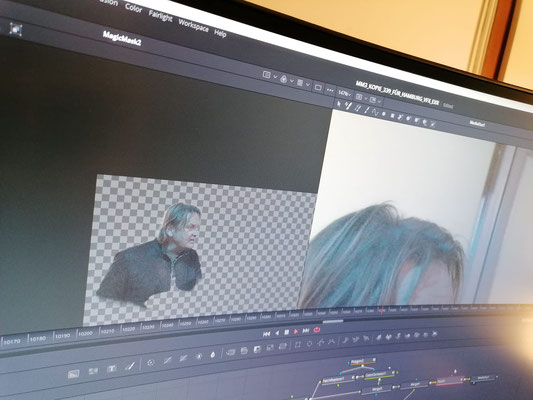Add a Channel Booleans node

click(x=244, y=351)
